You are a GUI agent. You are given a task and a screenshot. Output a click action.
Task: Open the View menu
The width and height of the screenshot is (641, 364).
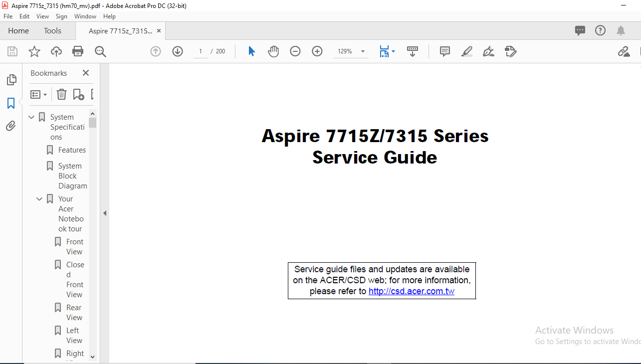[43, 16]
